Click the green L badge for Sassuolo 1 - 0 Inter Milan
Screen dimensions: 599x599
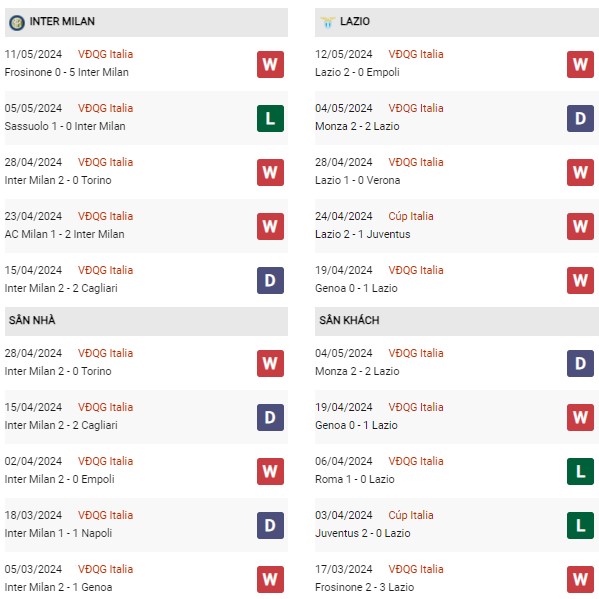tap(270, 118)
